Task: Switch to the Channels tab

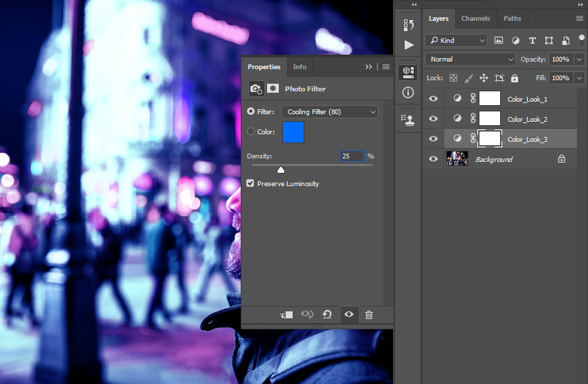Action: click(x=475, y=19)
